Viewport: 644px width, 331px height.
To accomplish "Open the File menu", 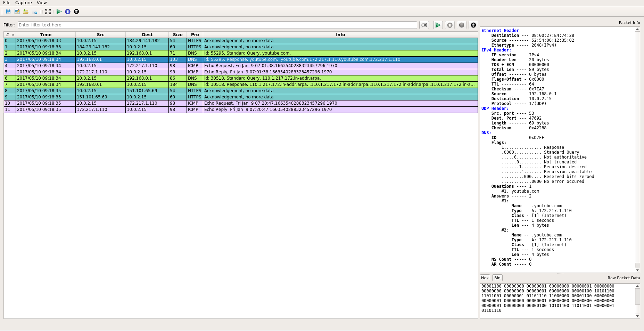I will point(7,3).
